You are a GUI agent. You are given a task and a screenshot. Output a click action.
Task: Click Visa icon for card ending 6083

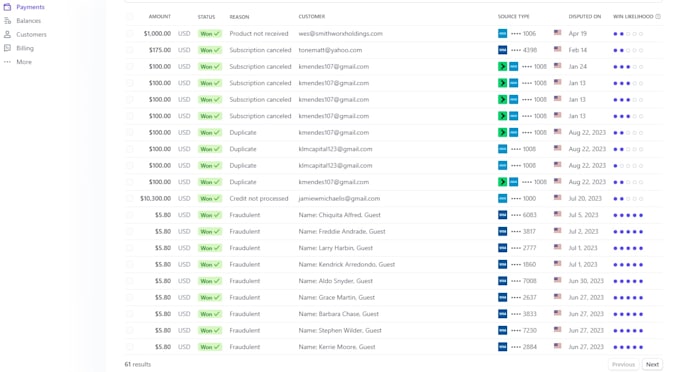coord(502,215)
